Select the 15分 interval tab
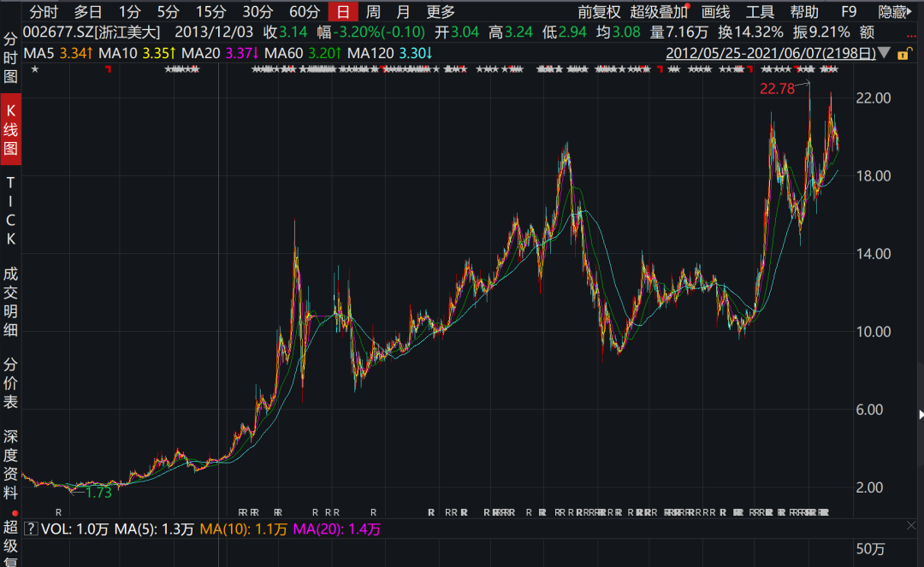 coord(211,12)
